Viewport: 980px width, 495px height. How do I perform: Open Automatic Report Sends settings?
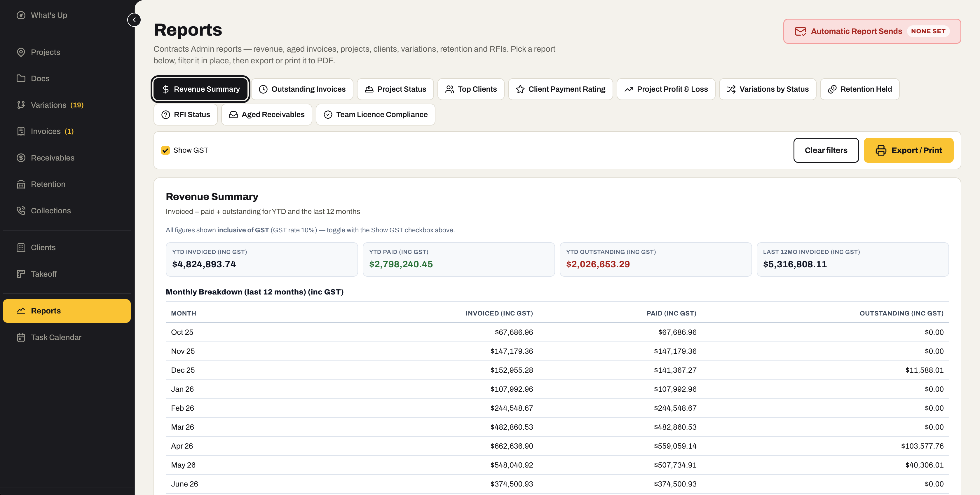pos(872,31)
